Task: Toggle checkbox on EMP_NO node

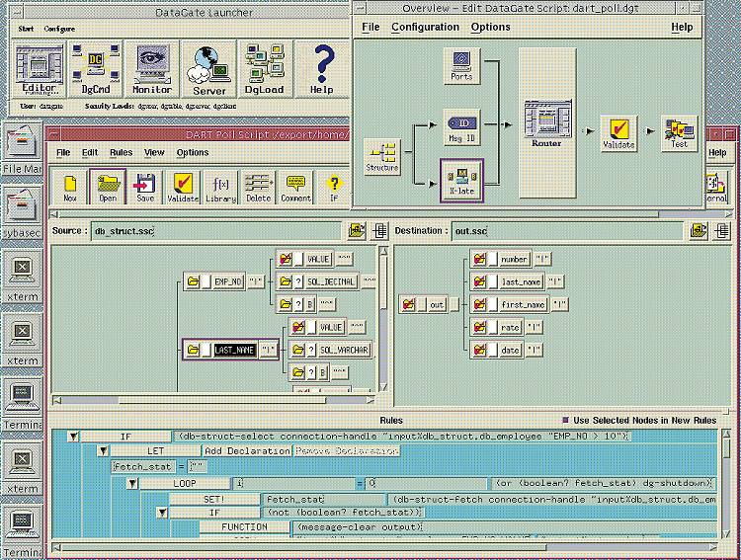Action: 206,282
